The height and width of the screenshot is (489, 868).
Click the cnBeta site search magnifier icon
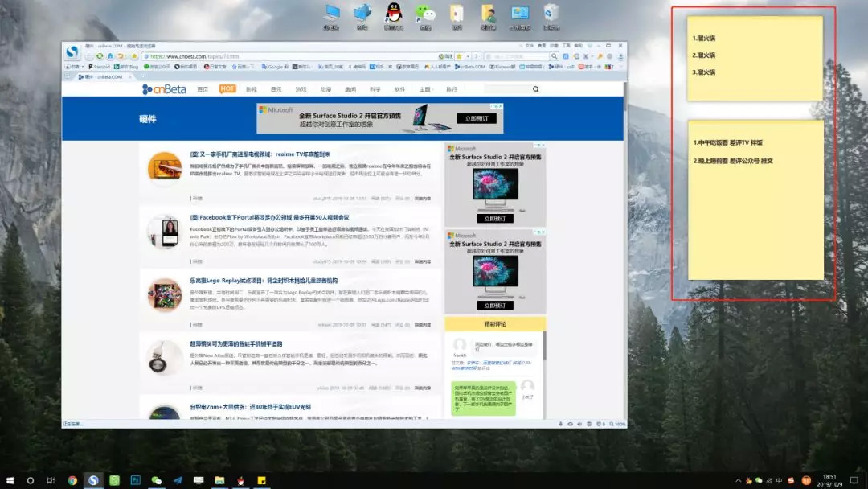[x=535, y=89]
